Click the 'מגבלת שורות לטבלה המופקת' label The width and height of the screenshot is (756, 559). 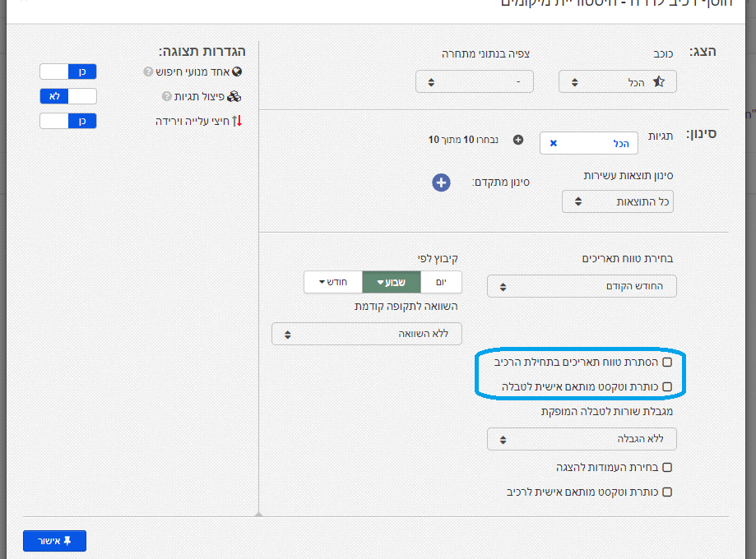pos(607,412)
